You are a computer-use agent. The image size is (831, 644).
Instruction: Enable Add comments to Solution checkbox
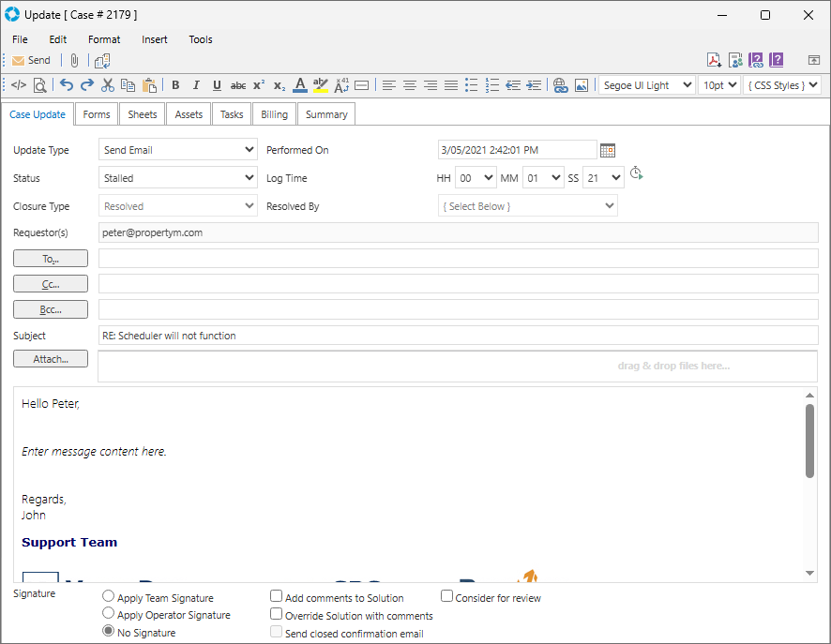click(x=277, y=596)
